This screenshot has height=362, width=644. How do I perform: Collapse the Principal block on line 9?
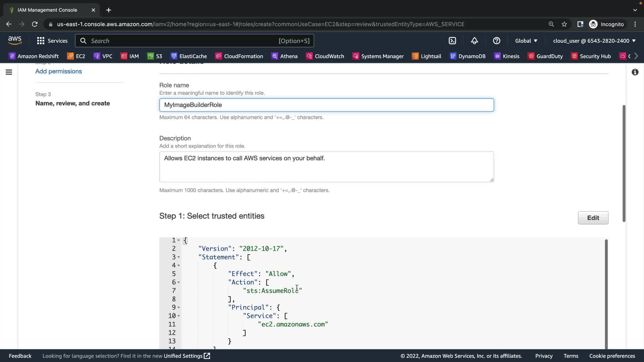(x=178, y=307)
